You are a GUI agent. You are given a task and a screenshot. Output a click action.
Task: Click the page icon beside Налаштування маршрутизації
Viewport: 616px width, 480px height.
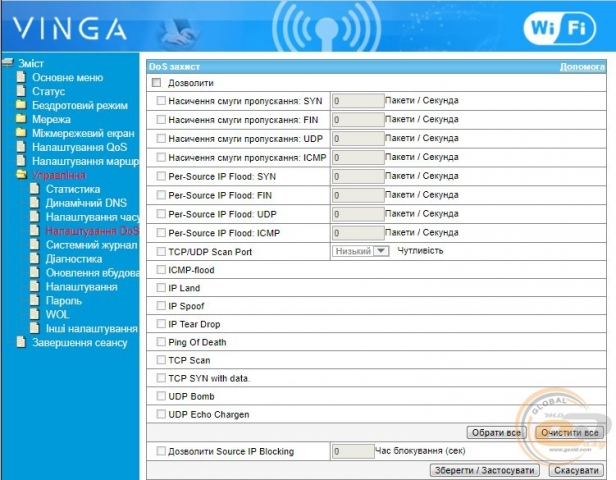click(21, 161)
